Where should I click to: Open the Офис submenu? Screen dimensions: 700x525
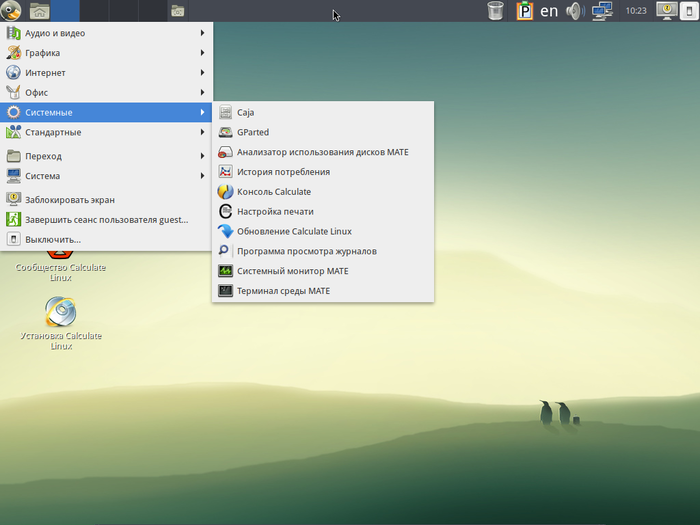point(106,92)
